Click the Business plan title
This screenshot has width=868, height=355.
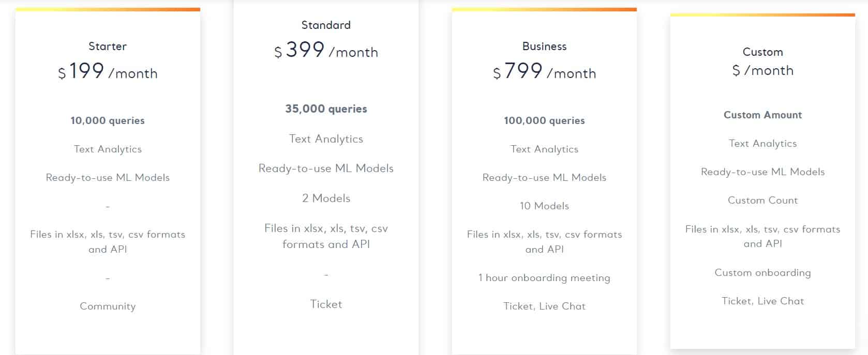tap(544, 47)
